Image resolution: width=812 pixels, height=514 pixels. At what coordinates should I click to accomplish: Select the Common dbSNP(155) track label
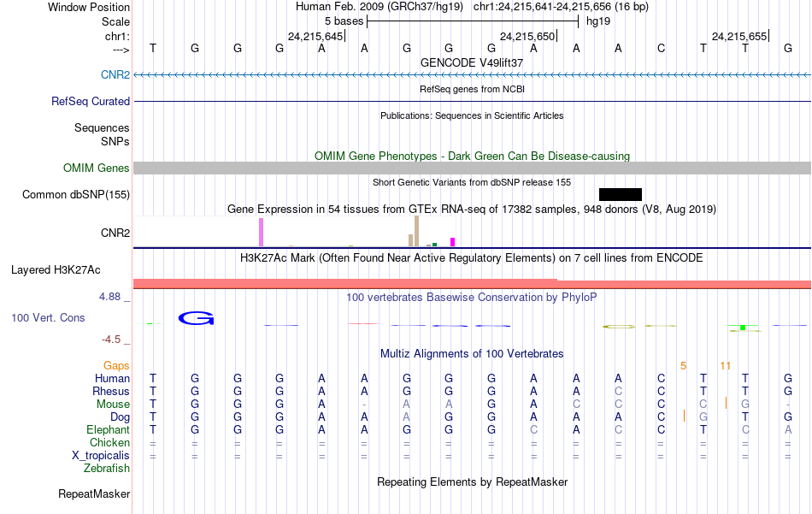point(75,194)
